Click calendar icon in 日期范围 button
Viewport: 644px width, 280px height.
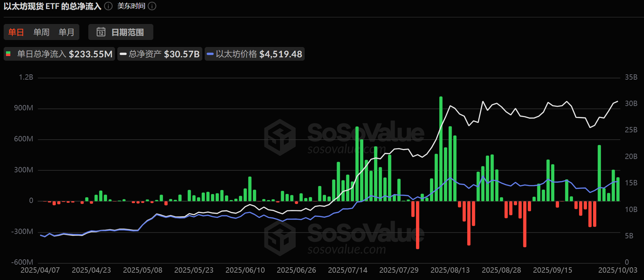pos(101,32)
